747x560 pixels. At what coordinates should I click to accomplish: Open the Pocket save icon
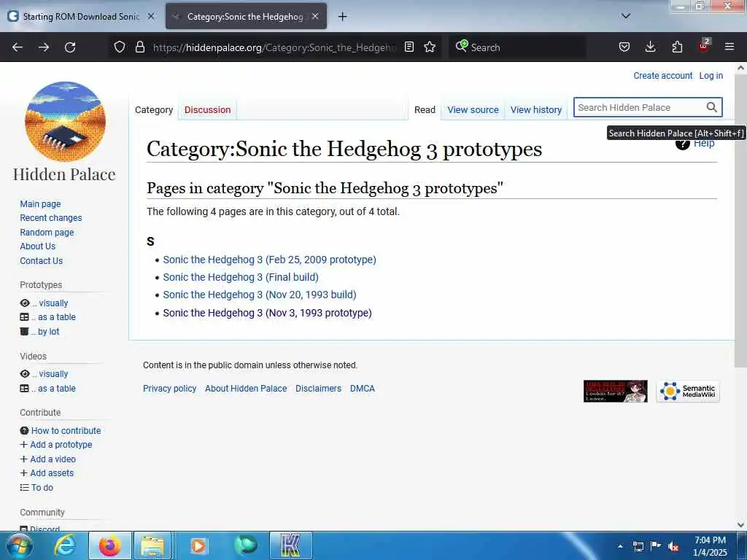coord(624,47)
